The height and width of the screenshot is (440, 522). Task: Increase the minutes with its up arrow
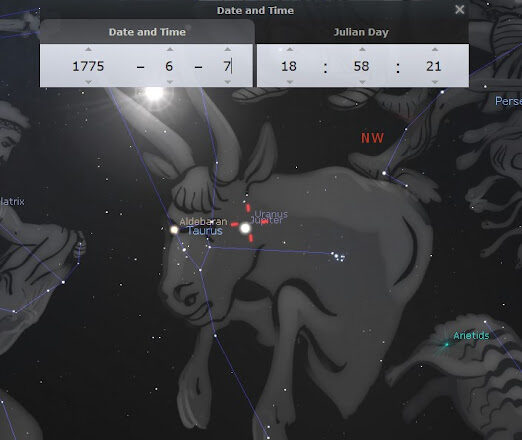[362, 49]
